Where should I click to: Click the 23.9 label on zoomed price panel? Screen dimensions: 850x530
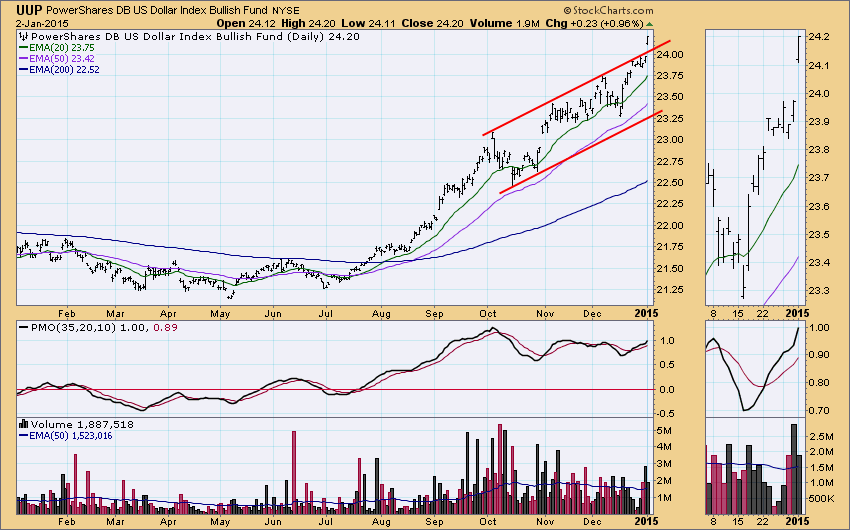[818, 122]
